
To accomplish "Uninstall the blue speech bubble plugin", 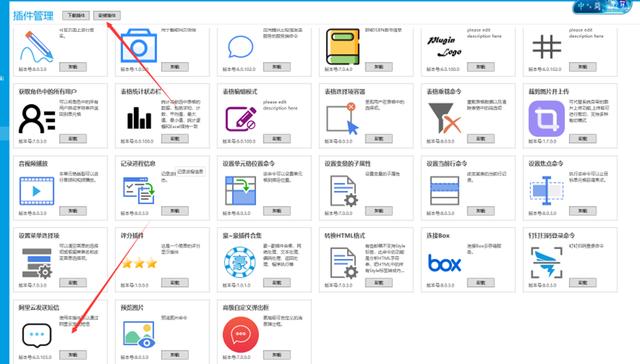I will [x=277, y=67].
